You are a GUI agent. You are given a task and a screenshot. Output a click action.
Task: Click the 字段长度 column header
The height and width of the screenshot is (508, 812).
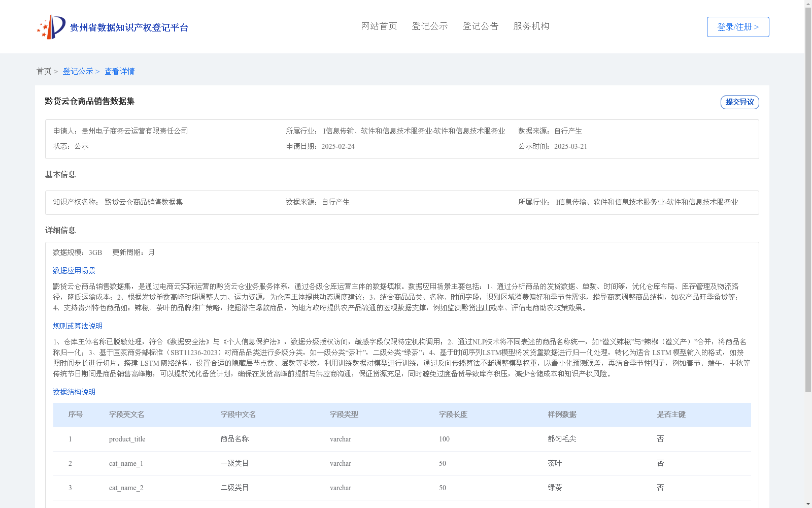[453, 415]
